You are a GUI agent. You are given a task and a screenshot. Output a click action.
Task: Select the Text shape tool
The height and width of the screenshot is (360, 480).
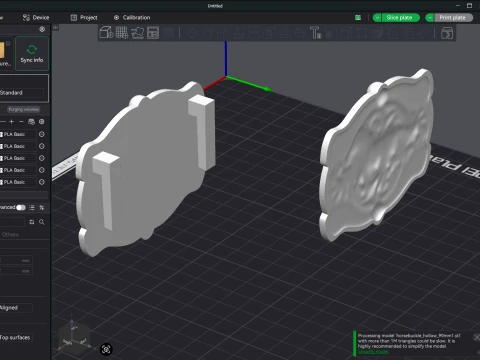click(x=315, y=33)
